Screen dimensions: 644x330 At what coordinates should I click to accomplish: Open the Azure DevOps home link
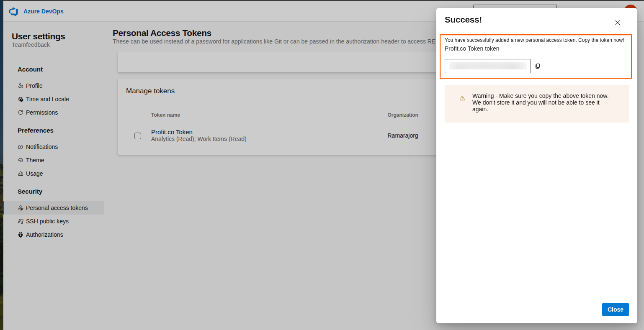point(44,11)
